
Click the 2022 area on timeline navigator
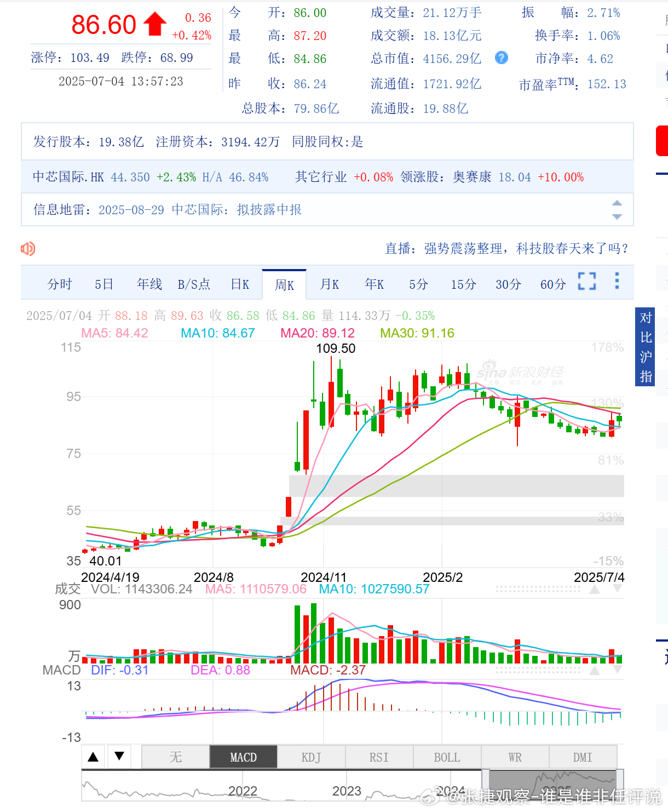tap(243, 791)
